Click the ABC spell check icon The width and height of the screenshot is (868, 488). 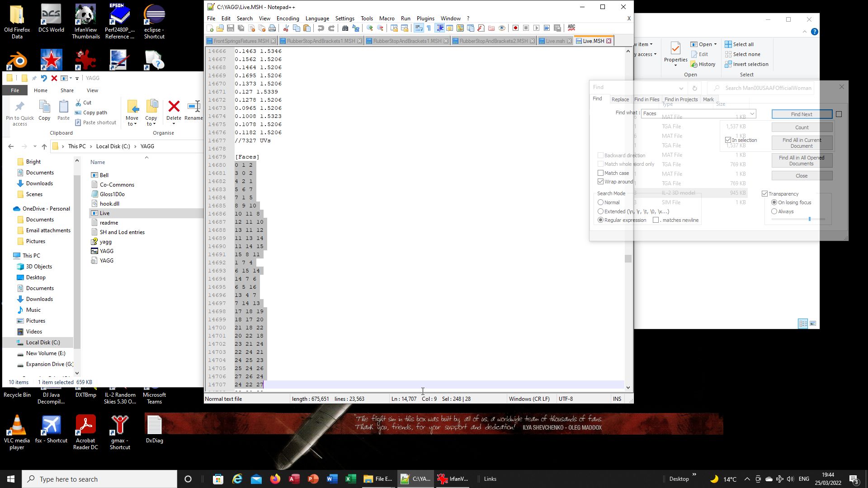571,28
